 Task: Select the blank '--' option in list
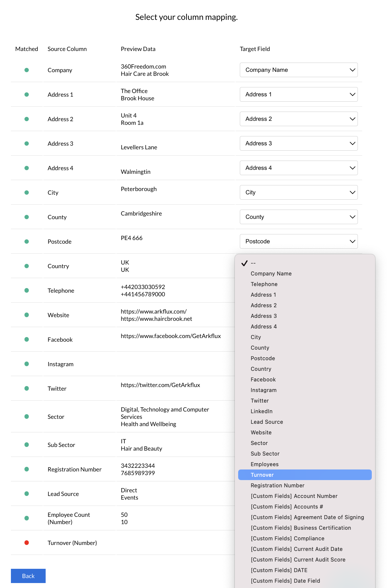[x=253, y=263]
